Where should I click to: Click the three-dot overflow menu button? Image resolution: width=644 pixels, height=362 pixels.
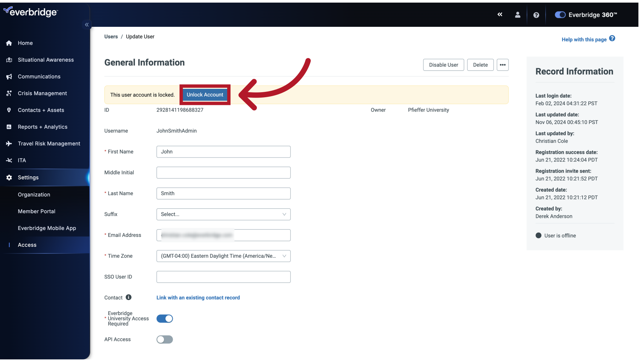[x=502, y=65]
